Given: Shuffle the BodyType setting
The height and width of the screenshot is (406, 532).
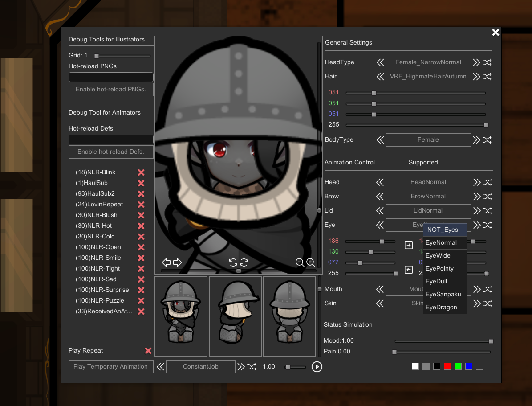Looking at the screenshot, I should [x=487, y=140].
